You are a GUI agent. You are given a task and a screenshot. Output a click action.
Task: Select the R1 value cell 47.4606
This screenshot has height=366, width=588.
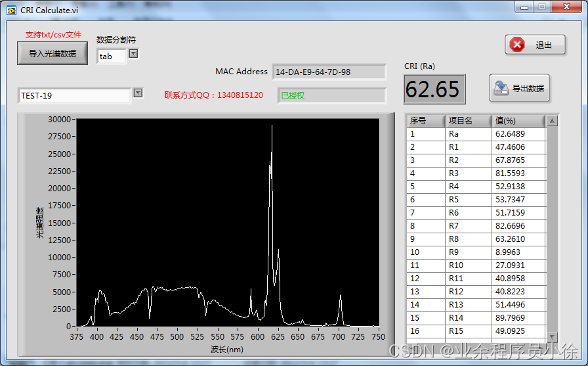(518, 147)
